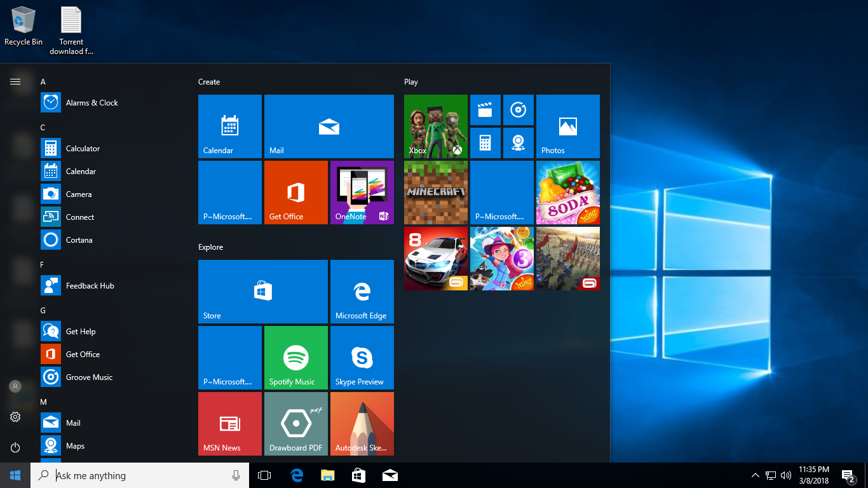Click P~Microsoft tile in Play group
This screenshot has height=488, width=868.
pyautogui.click(x=502, y=193)
